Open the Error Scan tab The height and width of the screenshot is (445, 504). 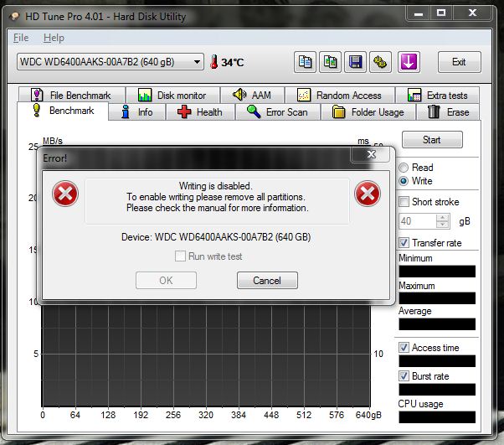(278, 112)
